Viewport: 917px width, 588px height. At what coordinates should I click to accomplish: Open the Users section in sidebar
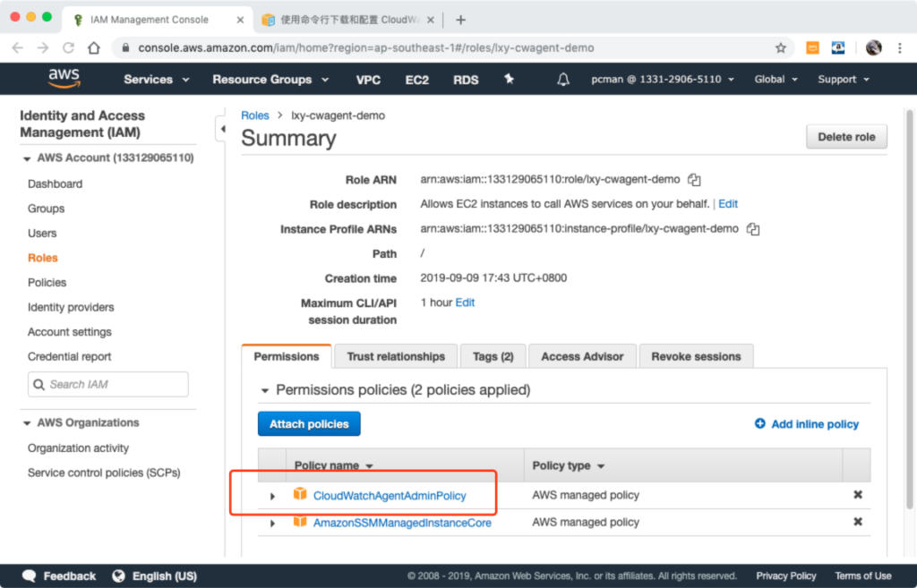click(x=42, y=234)
